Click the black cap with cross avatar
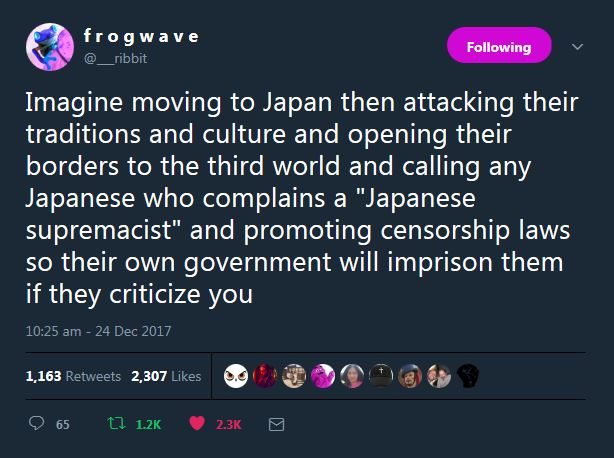Screen dimensions: 614x458 tap(381, 376)
